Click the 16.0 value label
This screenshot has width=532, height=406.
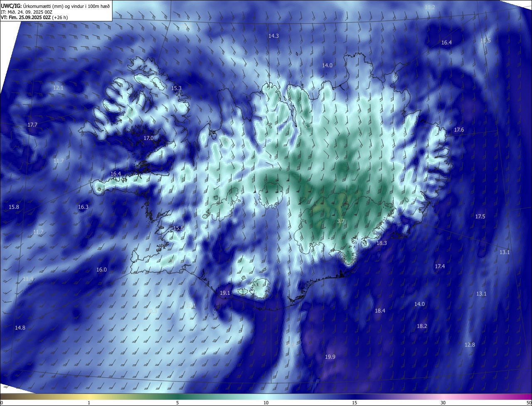pos(101,270)
